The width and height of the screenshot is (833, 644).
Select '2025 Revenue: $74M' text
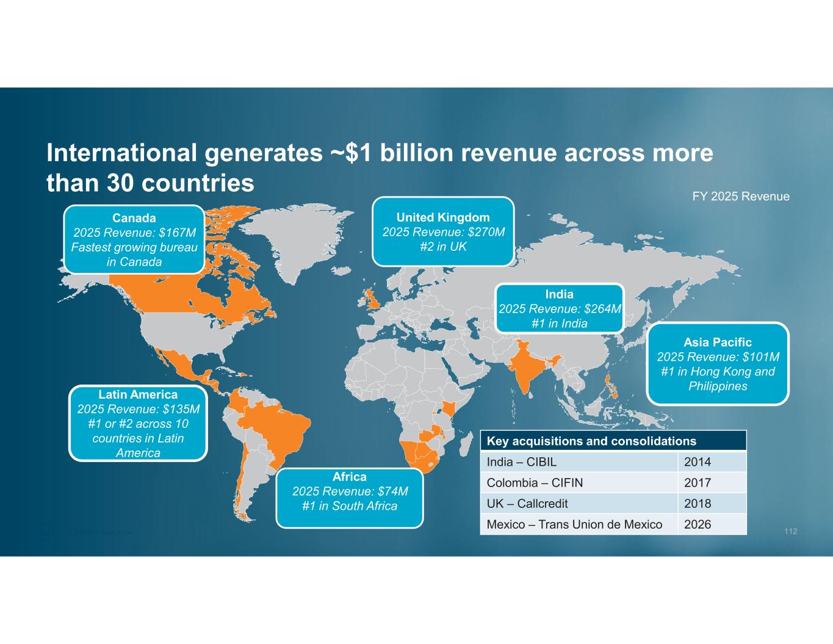(350, 491)
